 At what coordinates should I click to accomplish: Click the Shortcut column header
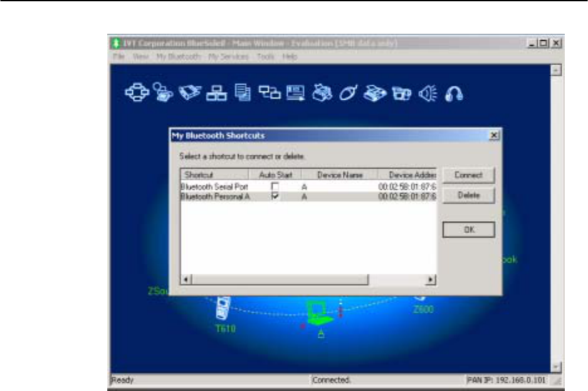point(214,175)
